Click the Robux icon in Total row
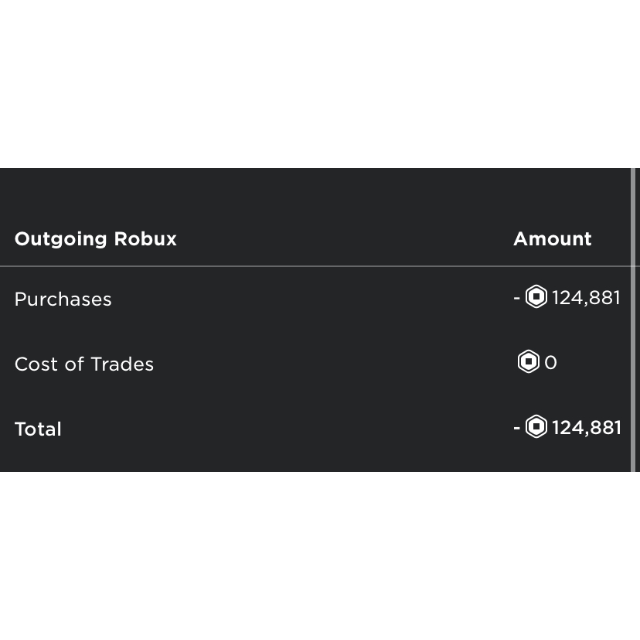The width and height of the screenshot is (640, 640). [x=536, y=427]
